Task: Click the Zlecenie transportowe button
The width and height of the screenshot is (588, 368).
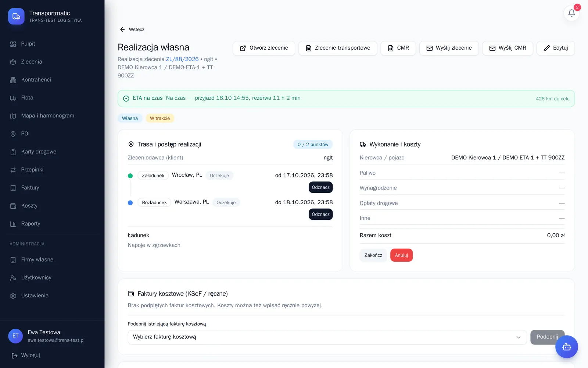Action: (338, 48)
